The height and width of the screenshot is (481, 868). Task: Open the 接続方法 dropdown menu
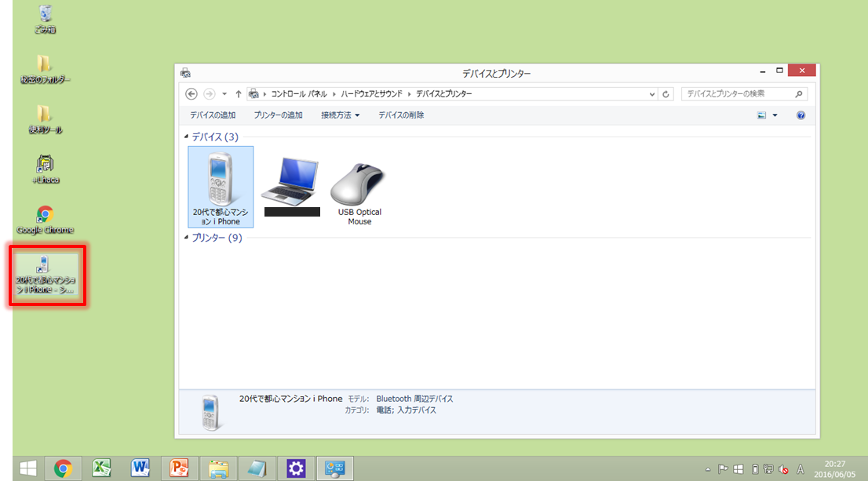pos(340,115)
